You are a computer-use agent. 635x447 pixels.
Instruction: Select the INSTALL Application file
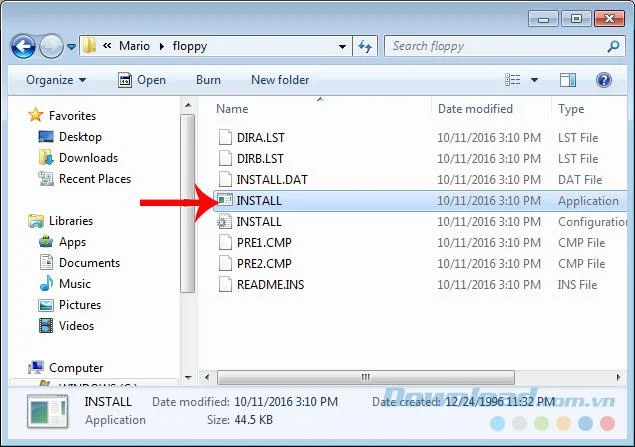420,201
